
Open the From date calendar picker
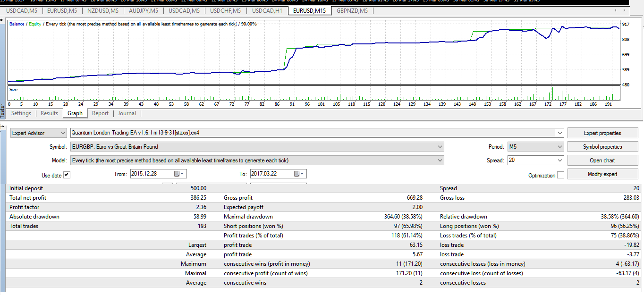tap(180, 174)
